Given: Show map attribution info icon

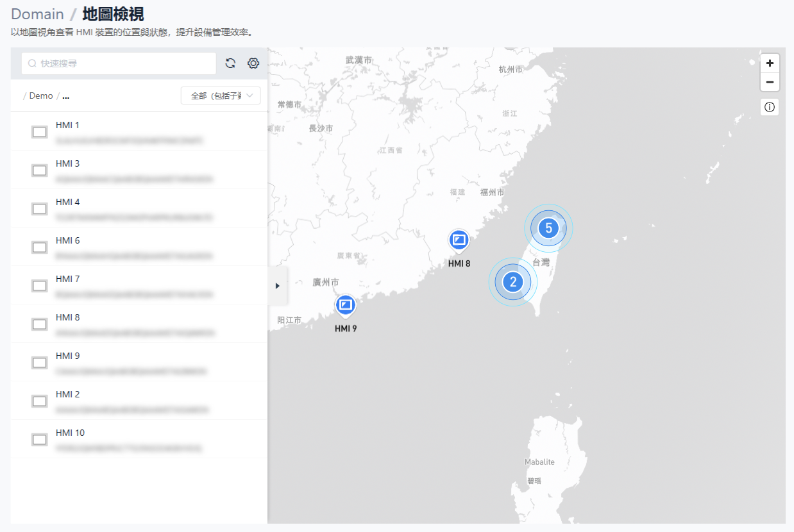Looking at the screenshot, I should click(770, 107).
